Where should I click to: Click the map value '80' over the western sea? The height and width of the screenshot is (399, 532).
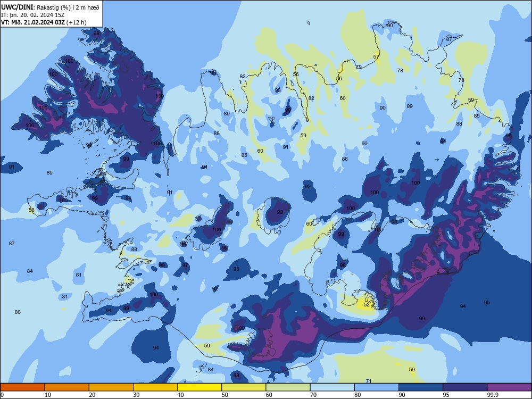18,312
